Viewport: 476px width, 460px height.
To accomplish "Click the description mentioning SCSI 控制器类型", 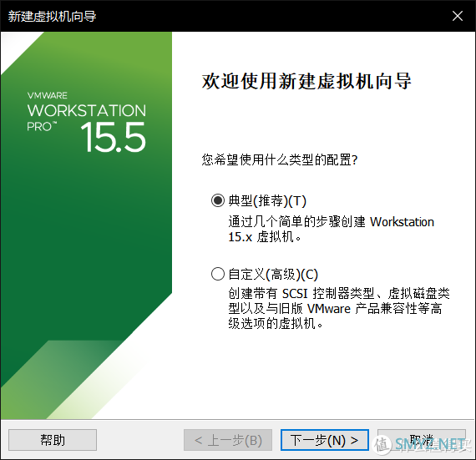I will pos(339,308).
